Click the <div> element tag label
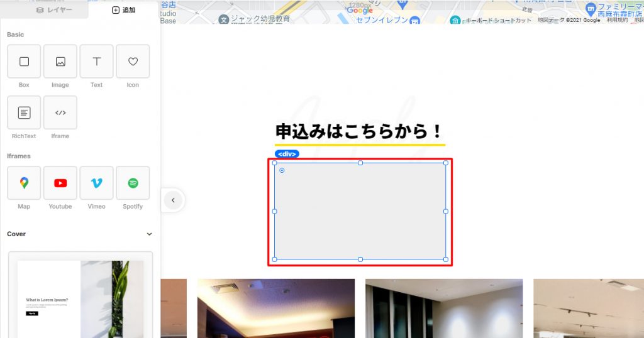Viewport: 644px width, 338px height. click(x=287, y=154)
